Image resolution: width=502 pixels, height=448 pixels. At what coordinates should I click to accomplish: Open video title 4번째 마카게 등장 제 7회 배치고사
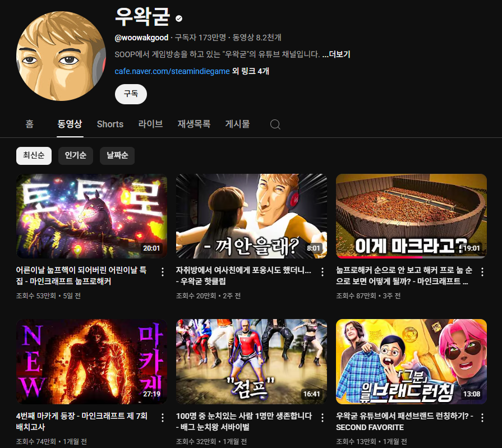[82, 421]
